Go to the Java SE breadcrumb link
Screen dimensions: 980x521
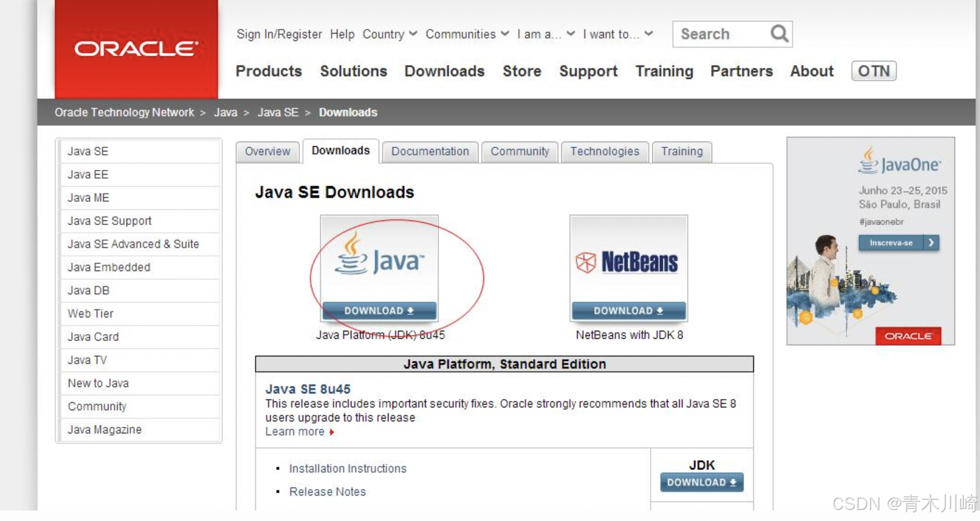point(278,113)
